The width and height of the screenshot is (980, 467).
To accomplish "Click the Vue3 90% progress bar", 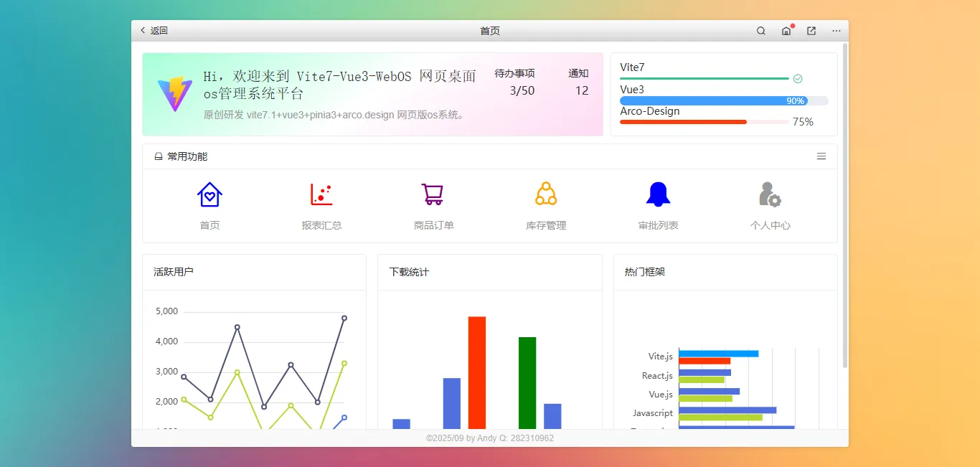I will click(x=724, y=101).
